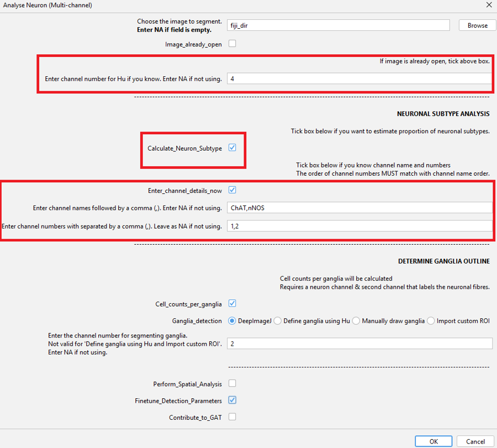Click the ganglia segmenting channel number field
This screenshot has width=497, height=448.
click(x=359, y=344)
